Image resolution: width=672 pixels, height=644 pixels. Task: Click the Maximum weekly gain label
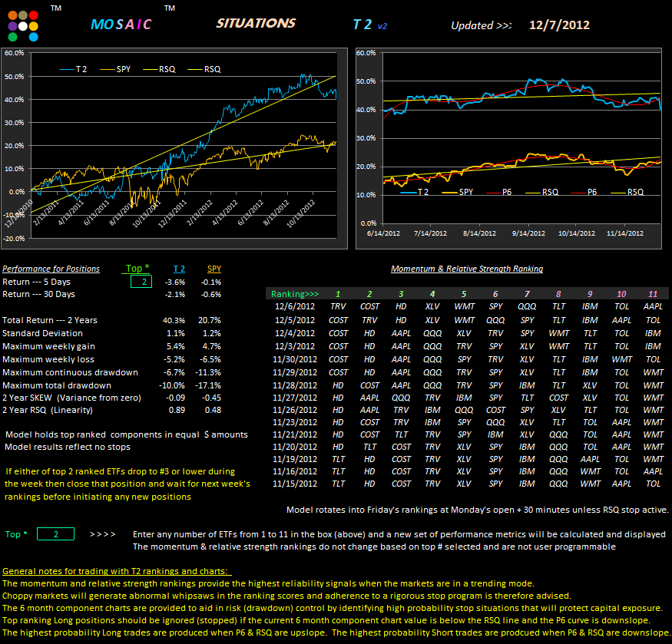click(48, 346)
